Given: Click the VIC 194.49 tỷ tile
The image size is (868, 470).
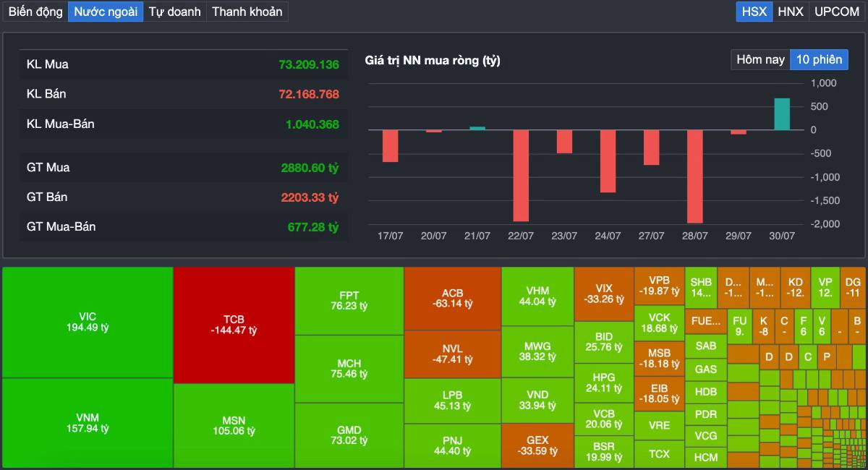Looking at the screenshot, I should (88, 322).
